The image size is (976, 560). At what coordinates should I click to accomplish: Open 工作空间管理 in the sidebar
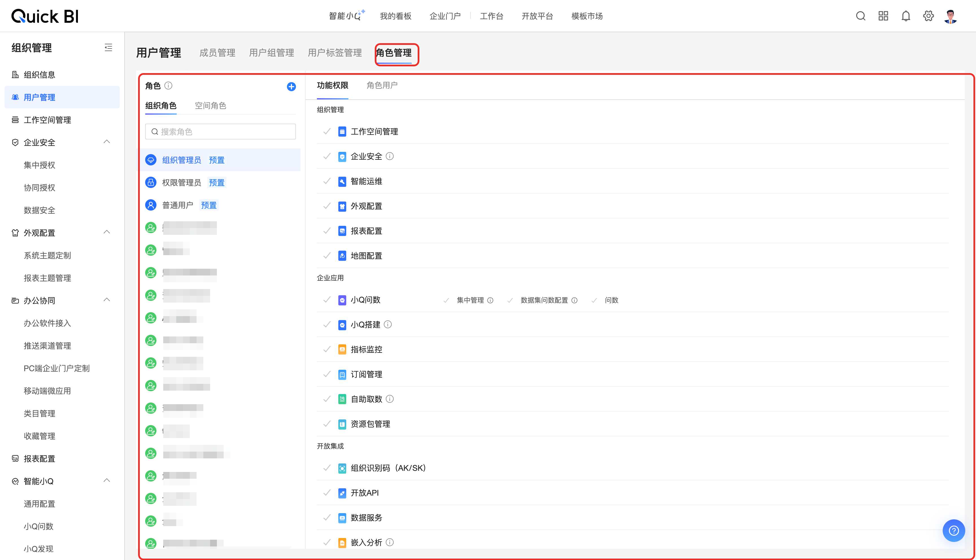47,120
